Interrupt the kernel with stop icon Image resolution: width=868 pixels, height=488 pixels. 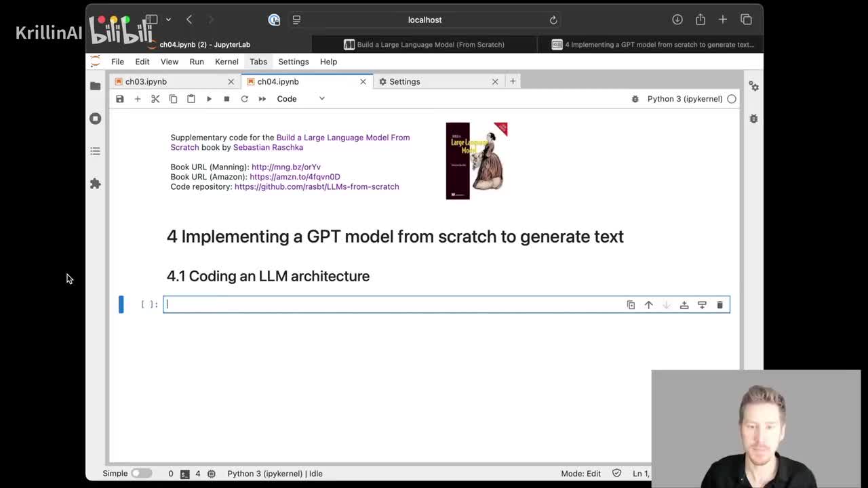[226, 99]
